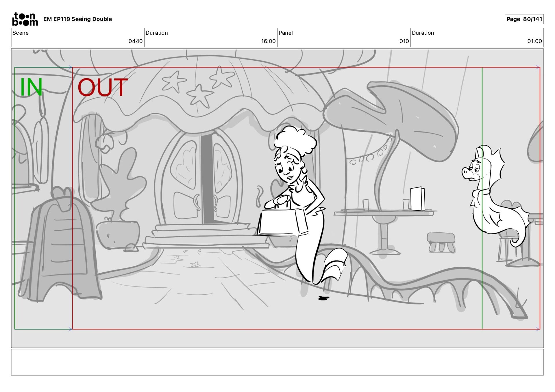Select the panel Duration 01:00 field
This screenshot has width=555, height=392.
point(477,38)
